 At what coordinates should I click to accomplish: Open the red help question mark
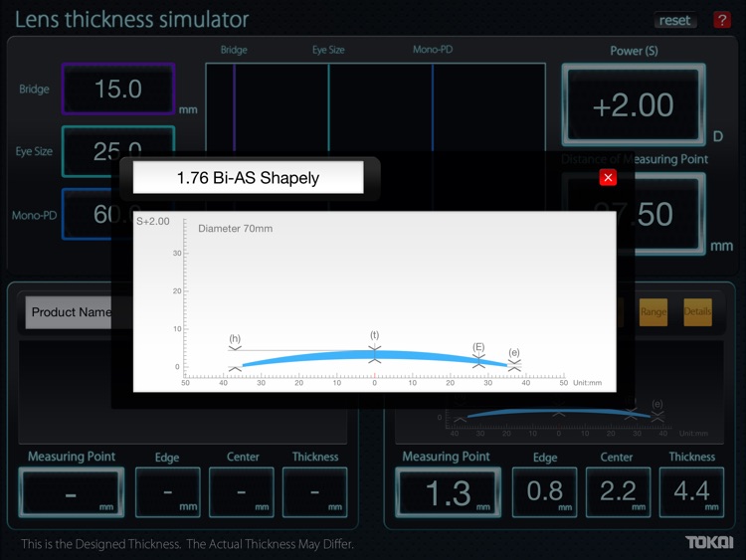coord(722,20)
